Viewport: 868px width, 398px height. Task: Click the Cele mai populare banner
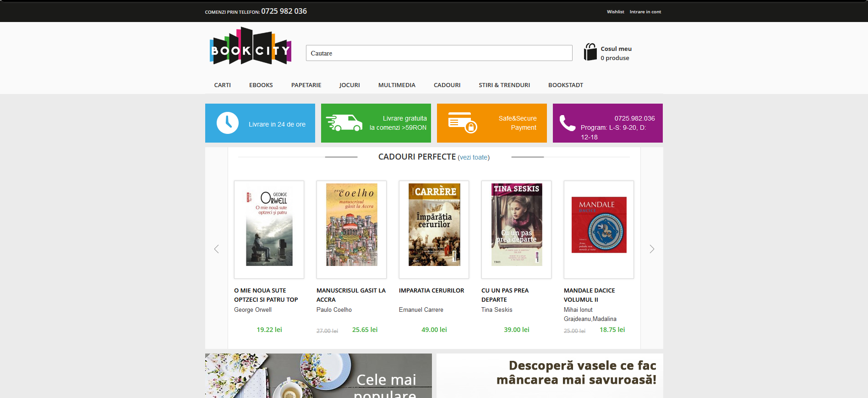318,376
